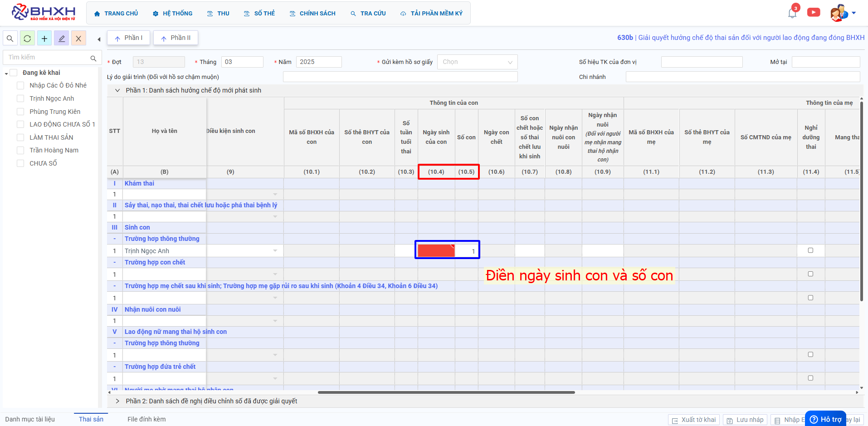The width and height of the screenshot is (868, 426).
Task: Click the BHXH logo
Action: [44, 12]
